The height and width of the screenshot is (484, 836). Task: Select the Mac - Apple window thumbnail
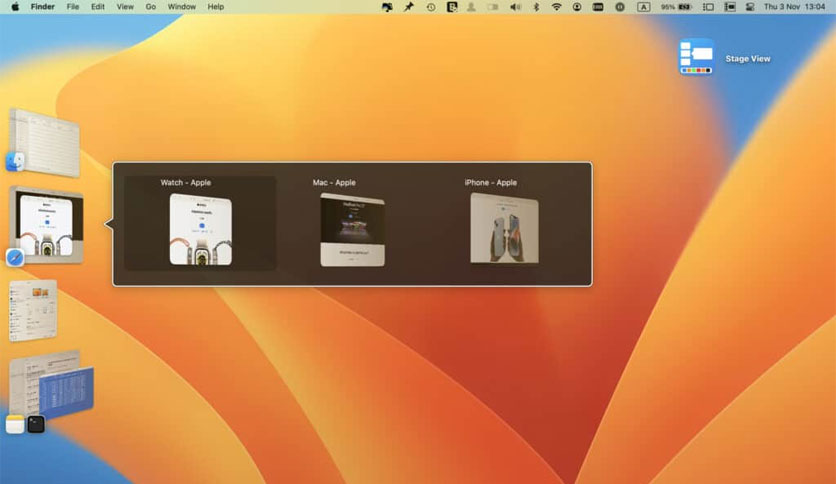pos(352,229)
